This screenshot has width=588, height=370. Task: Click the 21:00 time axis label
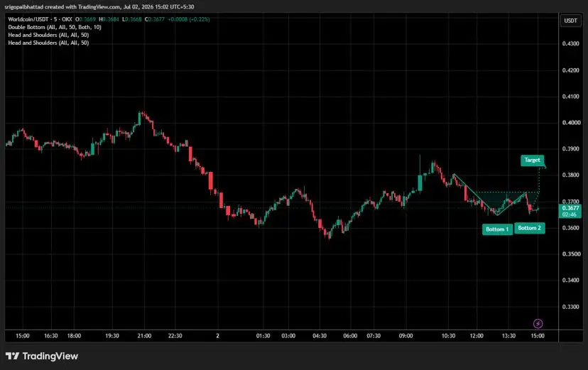click(144, 335)
